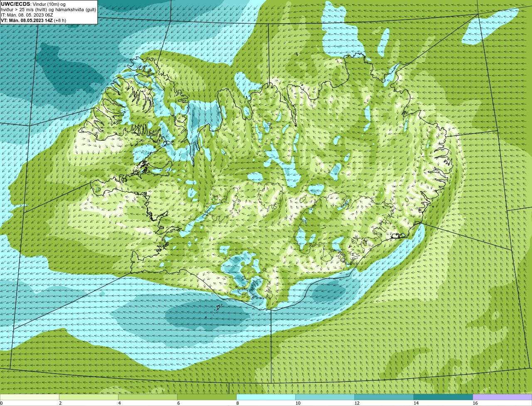Click the 'hviður > 25 m/s' description line
The width and height of the screenshot is (532, 406).
[48, 10]
